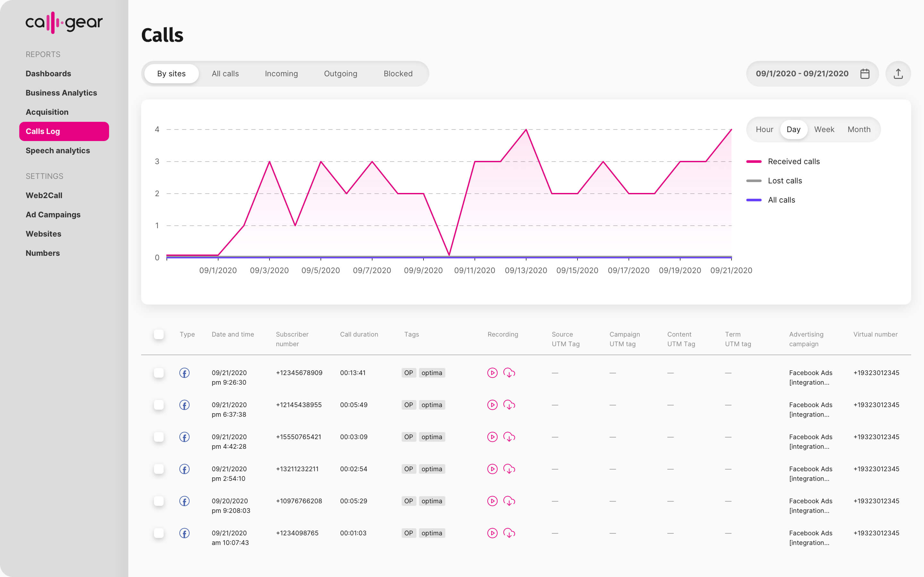Click the Facebook icon on the top call row
Image resolution: width=924 pixels, height=577 pixels.
tap(185, 373)
